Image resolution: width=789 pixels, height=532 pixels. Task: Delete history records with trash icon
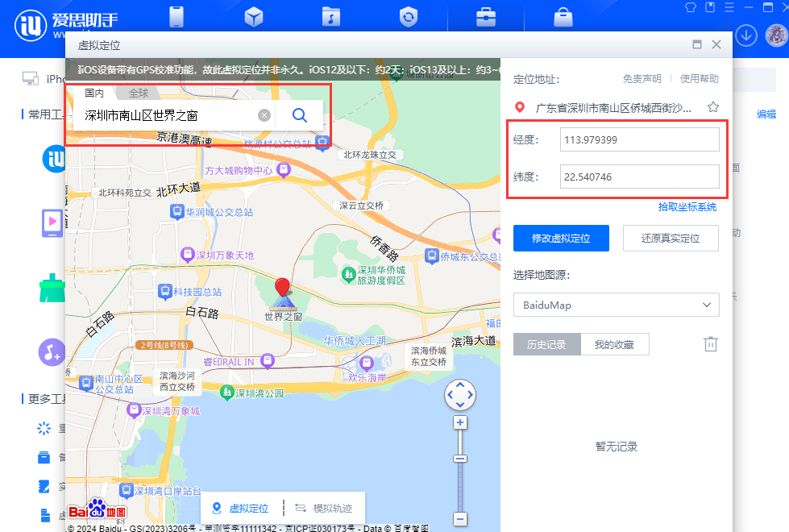coord(710,344)
